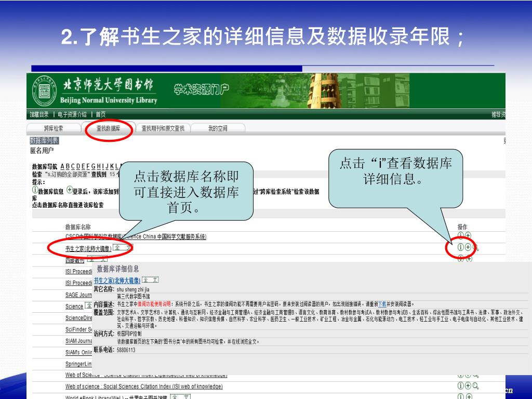The width and height of the screenshot is (532, 399).
Task: Open 电子资源介绍 in the navigation bar
Action: click(x=72, y=115)
